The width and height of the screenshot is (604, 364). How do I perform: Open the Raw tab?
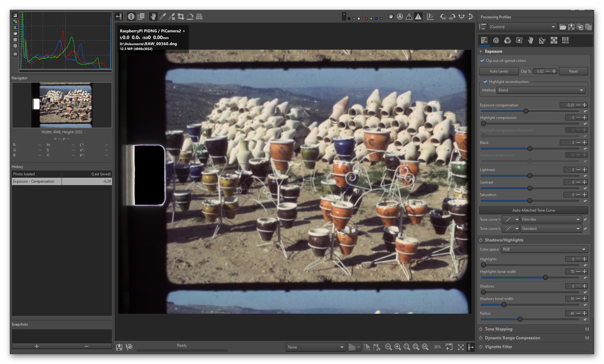coord(554,40)
